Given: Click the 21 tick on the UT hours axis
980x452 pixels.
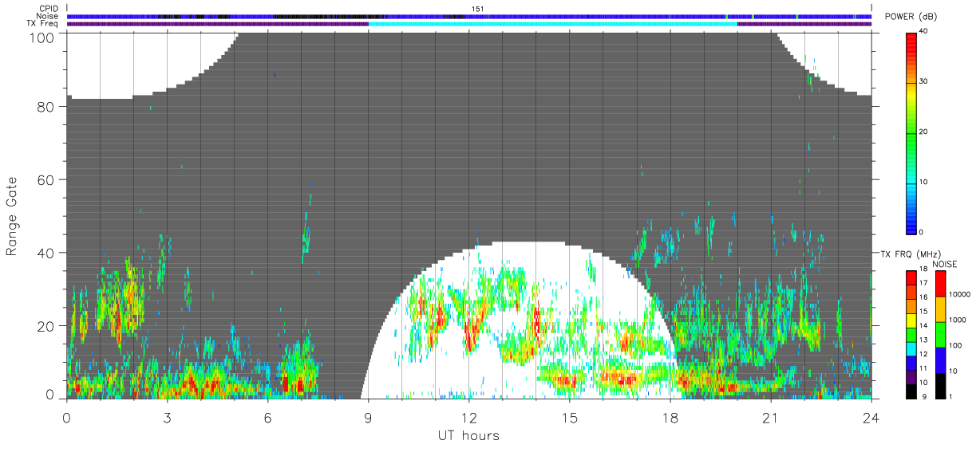Looking at the screenshot, I should coord(770,417).
